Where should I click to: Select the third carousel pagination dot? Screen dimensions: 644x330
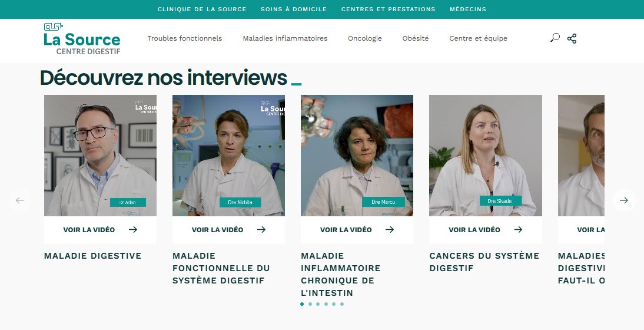(x=318, y=304)
